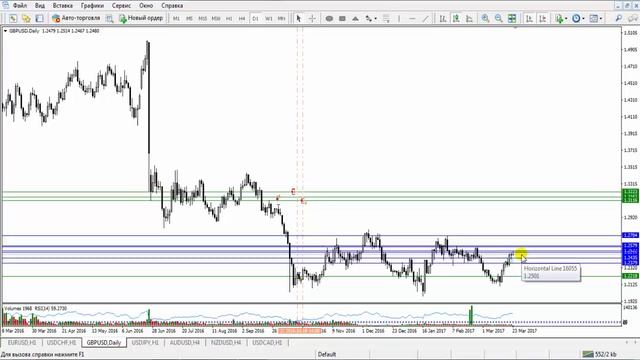Click the Новый ордер button
This screenshot has width=640, height=360.
point(141,18)
